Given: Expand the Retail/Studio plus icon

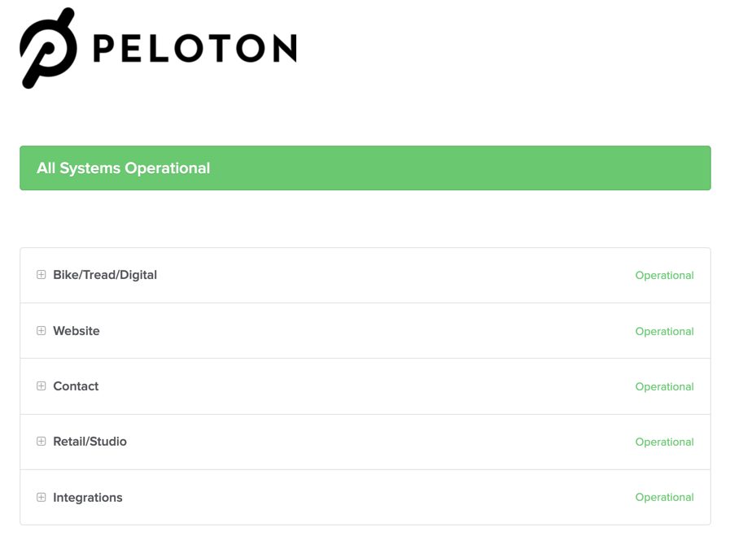Looking at the screenshot, I should (42, 442).
